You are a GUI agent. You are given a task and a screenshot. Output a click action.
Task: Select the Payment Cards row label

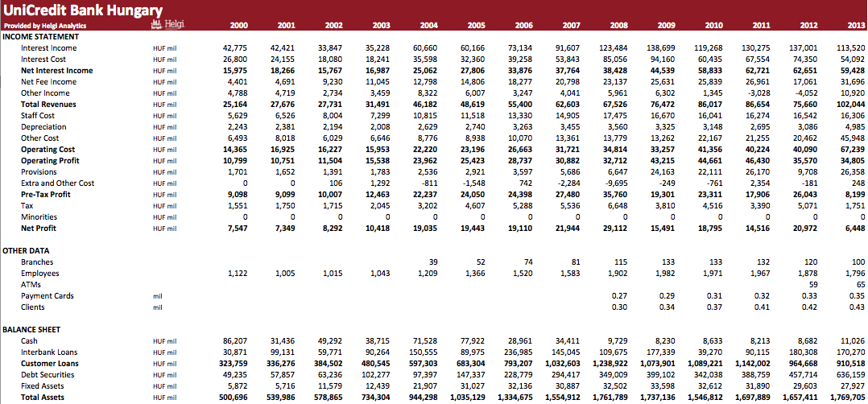tap(48, 296)
